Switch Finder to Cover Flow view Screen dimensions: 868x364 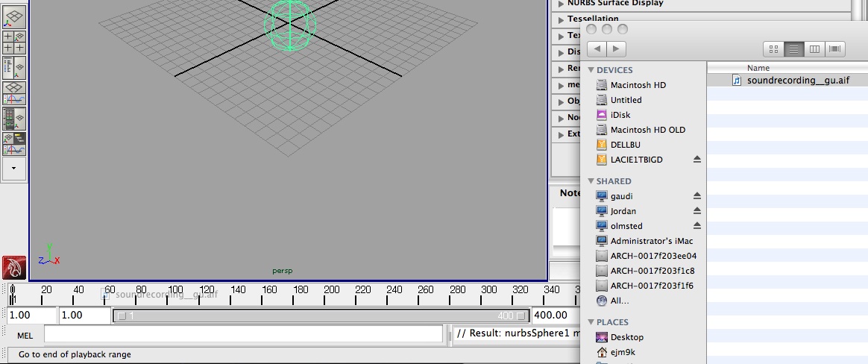coord(834,49)
